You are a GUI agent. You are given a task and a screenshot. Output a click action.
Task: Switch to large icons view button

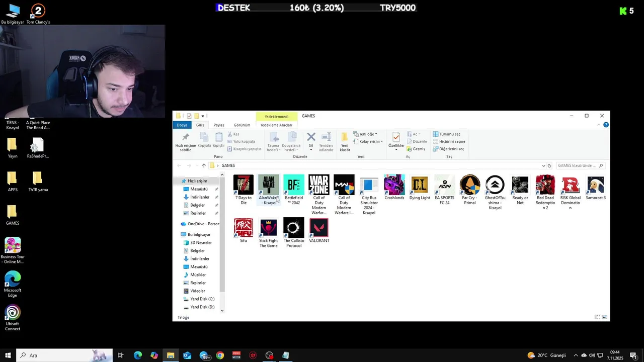point(605,317)
